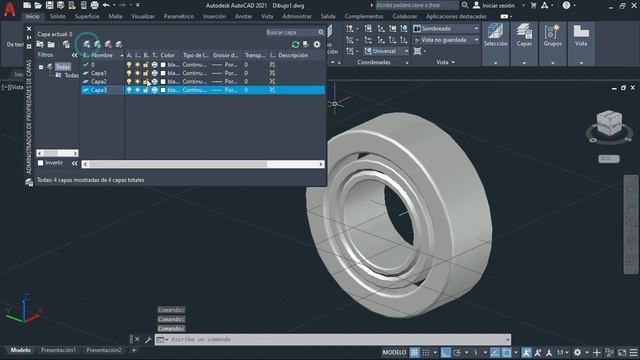The width and height of the screenshot is (640, 360).
Task: Click the Print icon in quick access toolbar
Action: click(95, 5)
